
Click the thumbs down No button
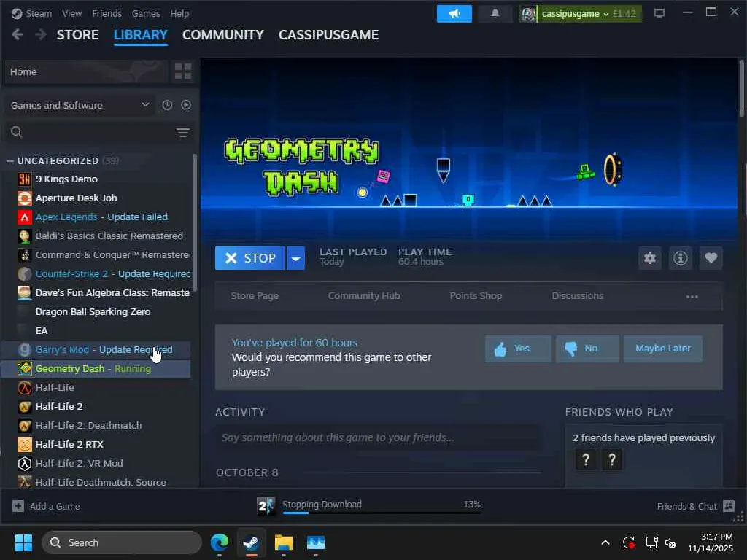point(587,349)
